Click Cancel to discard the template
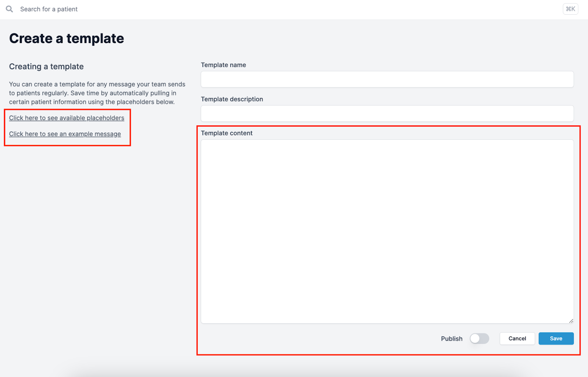The height and width of the screenshot is (377, 588). click(517, 338)
